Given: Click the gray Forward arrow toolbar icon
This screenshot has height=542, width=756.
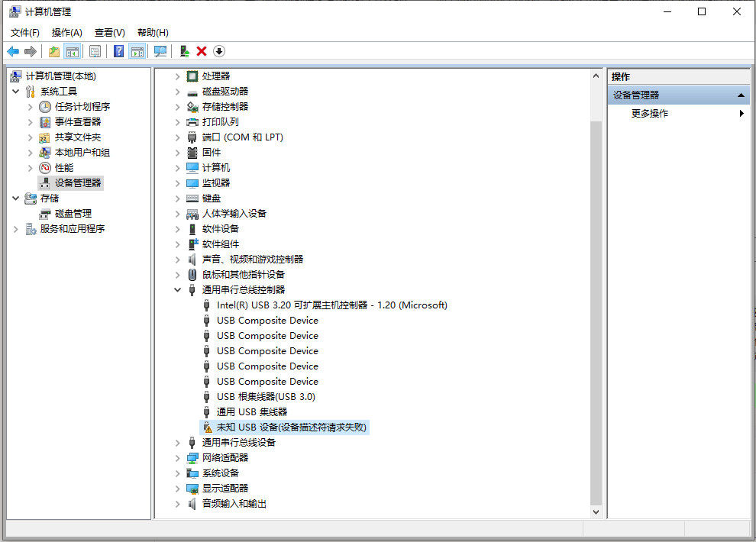Looking at the screenshot, I should click(31, 51).
